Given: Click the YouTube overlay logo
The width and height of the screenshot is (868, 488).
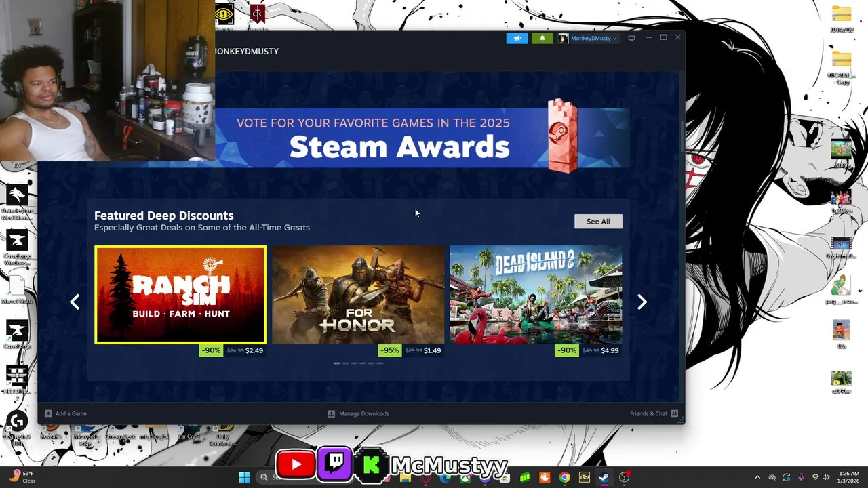Looking at the screenshot, I should (x=296, y=464).
